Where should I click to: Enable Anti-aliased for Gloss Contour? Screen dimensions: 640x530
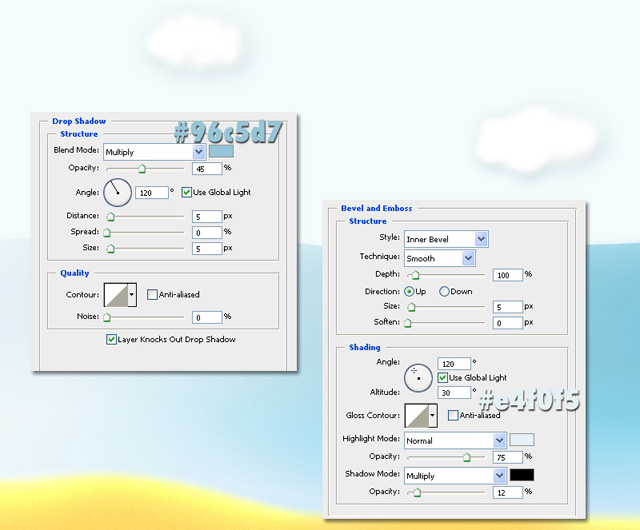coord(453,415)
